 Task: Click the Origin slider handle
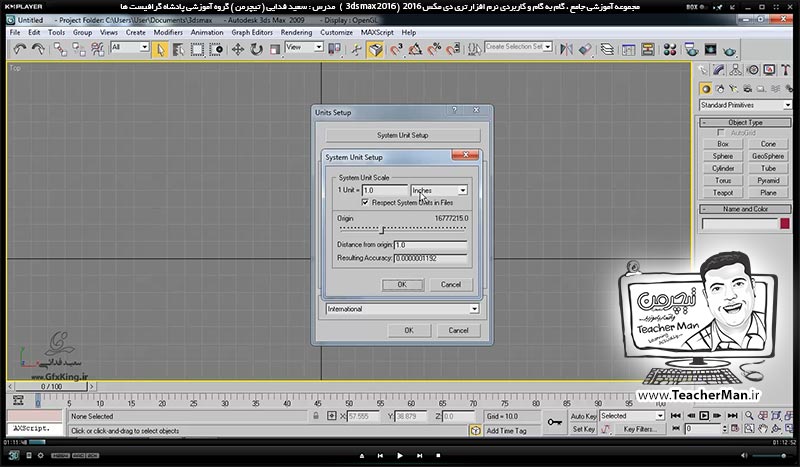(x=382, y=230)
